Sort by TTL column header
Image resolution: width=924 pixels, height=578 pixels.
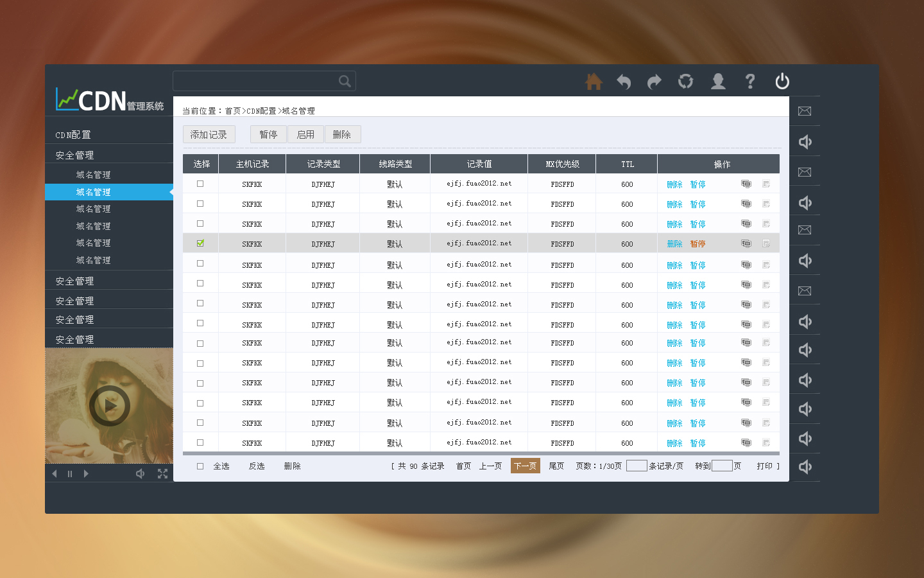pyautogui.click(x=627, y=164)
